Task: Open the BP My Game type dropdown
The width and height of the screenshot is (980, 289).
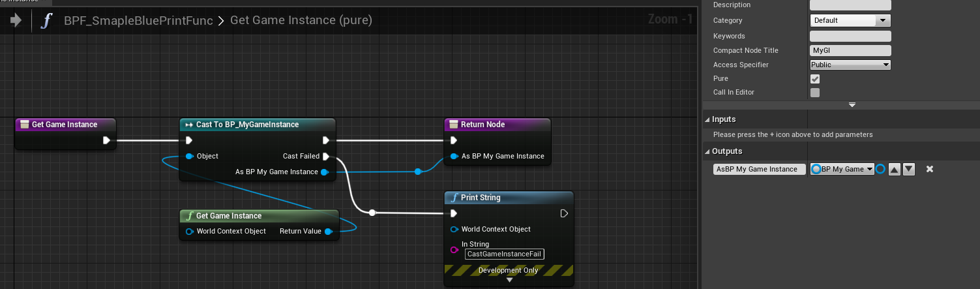Action: [842, 169]
